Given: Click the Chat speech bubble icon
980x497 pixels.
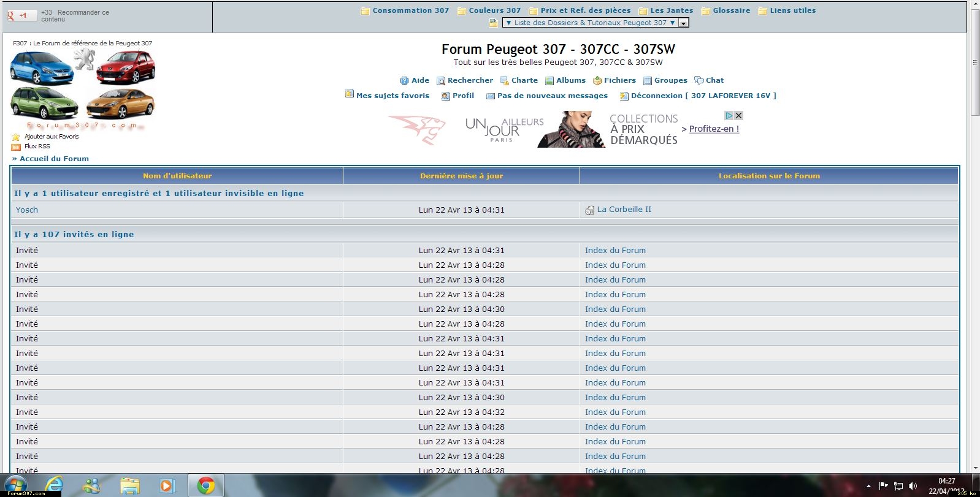Looking at the screenshot, I should (x=699, y=80).
